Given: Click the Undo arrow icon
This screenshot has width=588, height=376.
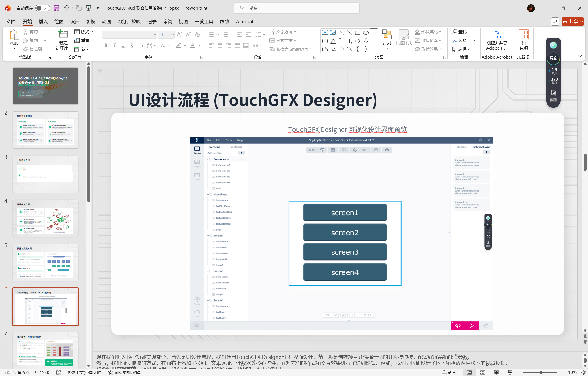Looking at the screenshot, I should (66, 8).
